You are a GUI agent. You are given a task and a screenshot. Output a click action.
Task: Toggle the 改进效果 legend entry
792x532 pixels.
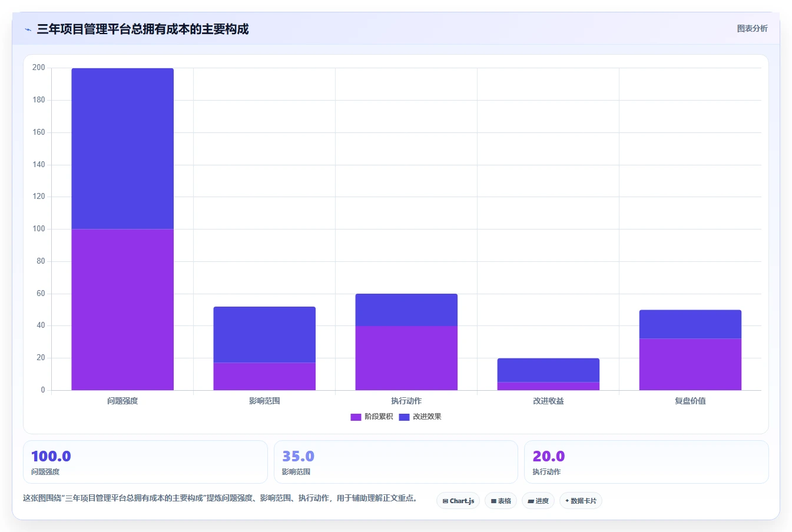420,417
